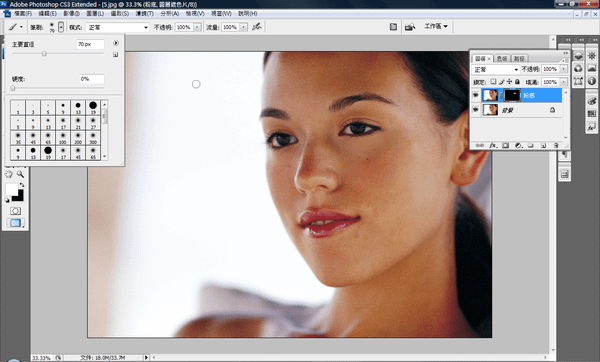Open the workspace button in options bar
This screenshot has width=600, height=362.
coord(436,26)
